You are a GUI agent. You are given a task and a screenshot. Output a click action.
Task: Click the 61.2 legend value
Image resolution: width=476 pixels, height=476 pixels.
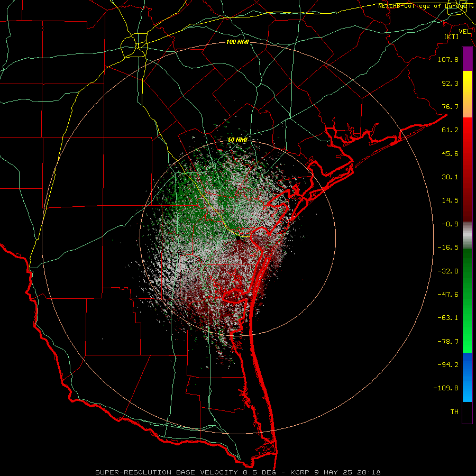[x=450, y=130]
